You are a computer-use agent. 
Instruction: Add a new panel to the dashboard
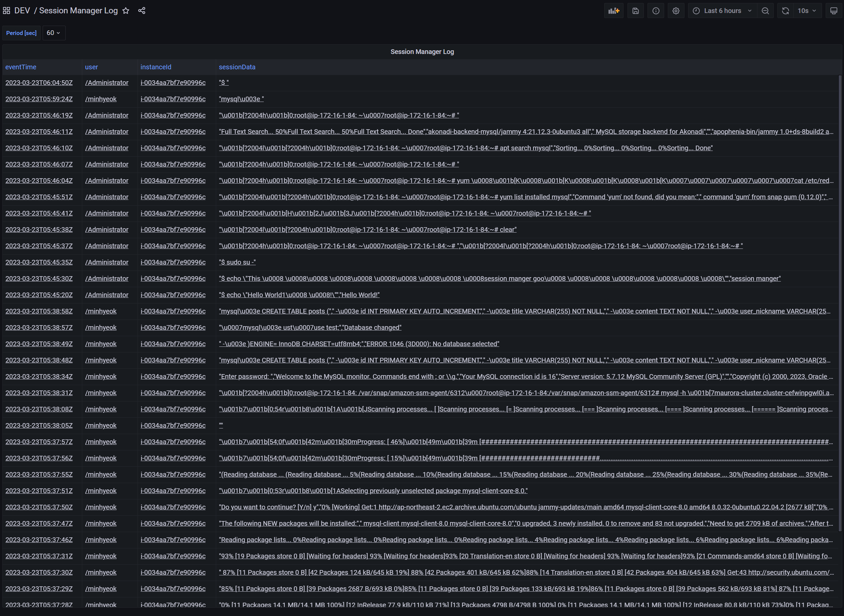pos(613,10)
